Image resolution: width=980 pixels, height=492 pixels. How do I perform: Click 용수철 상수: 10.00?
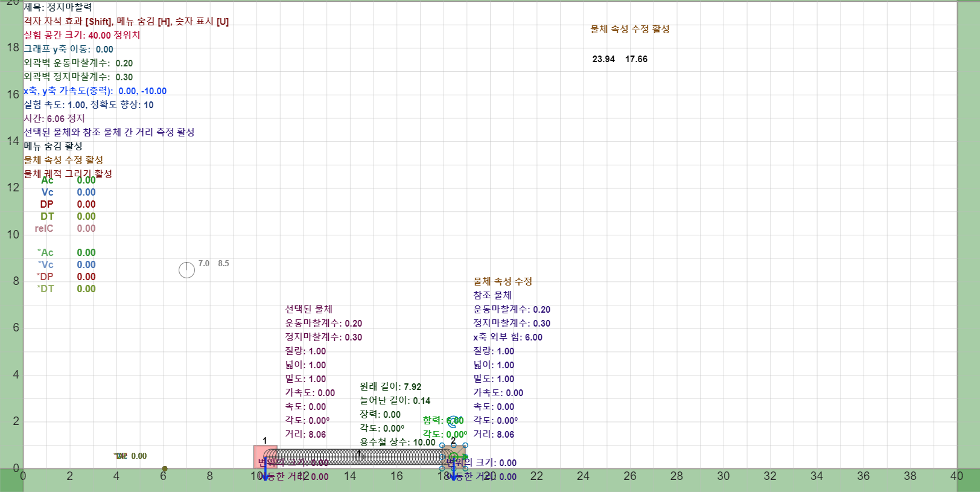398,442
